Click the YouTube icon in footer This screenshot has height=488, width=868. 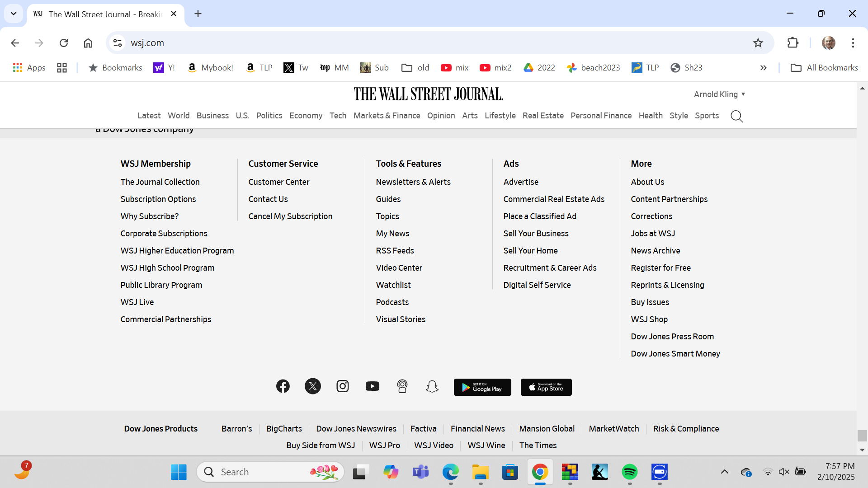373,386
